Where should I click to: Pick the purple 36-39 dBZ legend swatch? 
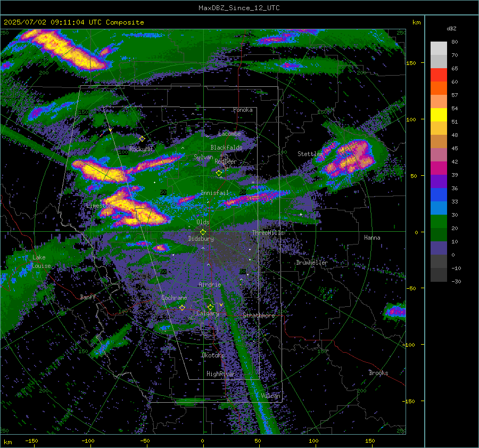pyautogui.click(x=439, y=181)
